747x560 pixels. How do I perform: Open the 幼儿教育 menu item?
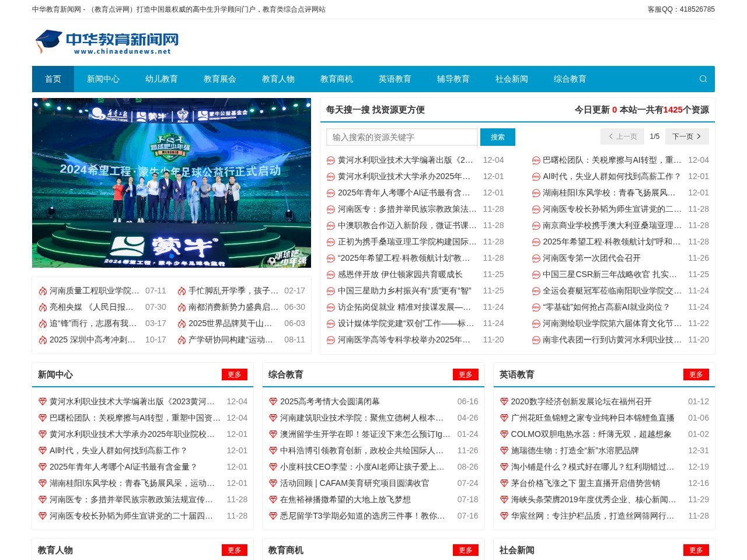[161, 79]
